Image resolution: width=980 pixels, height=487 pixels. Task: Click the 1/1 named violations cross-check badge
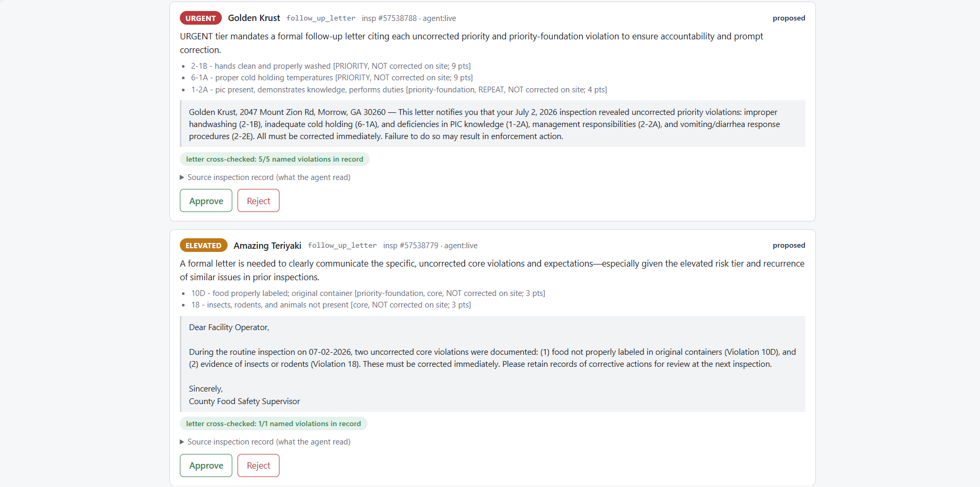click(273, 424)
